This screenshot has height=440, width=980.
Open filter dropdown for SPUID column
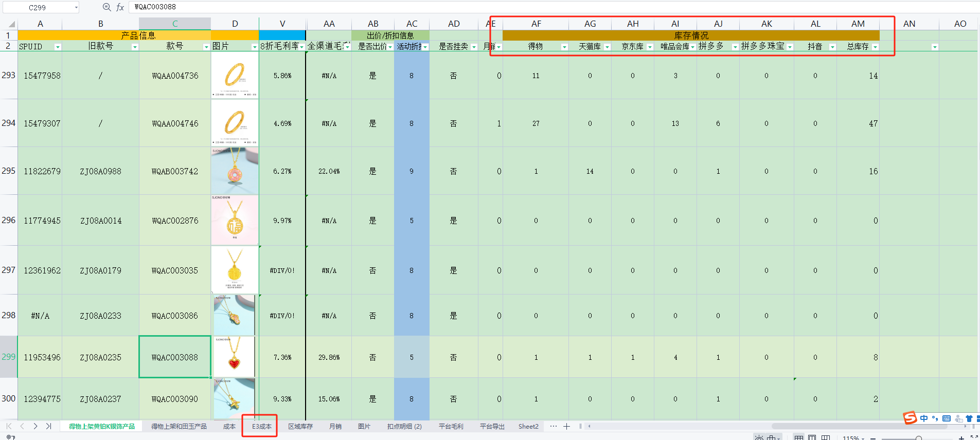pyautogui.click(x=58, y=47)
